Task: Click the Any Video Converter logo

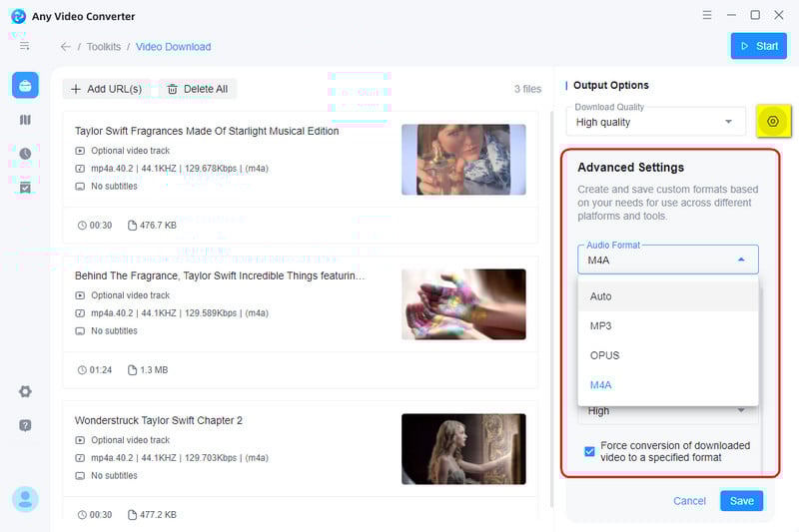Action: click(18, 16)
